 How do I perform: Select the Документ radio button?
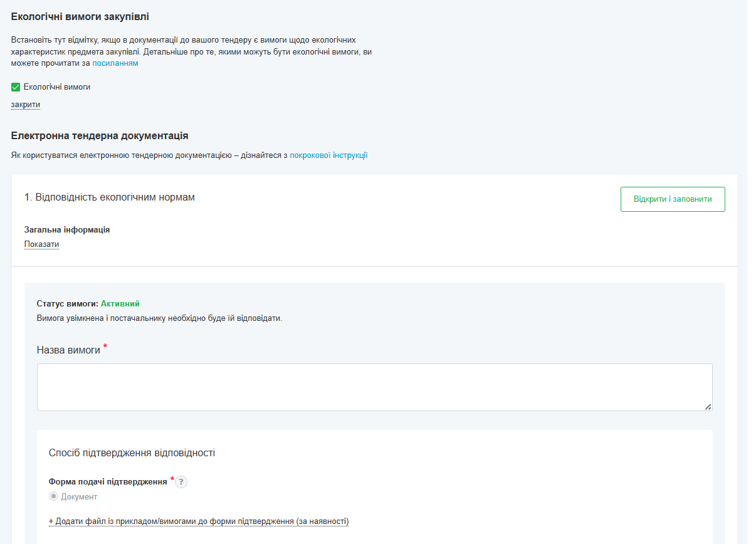coord(54,496)
